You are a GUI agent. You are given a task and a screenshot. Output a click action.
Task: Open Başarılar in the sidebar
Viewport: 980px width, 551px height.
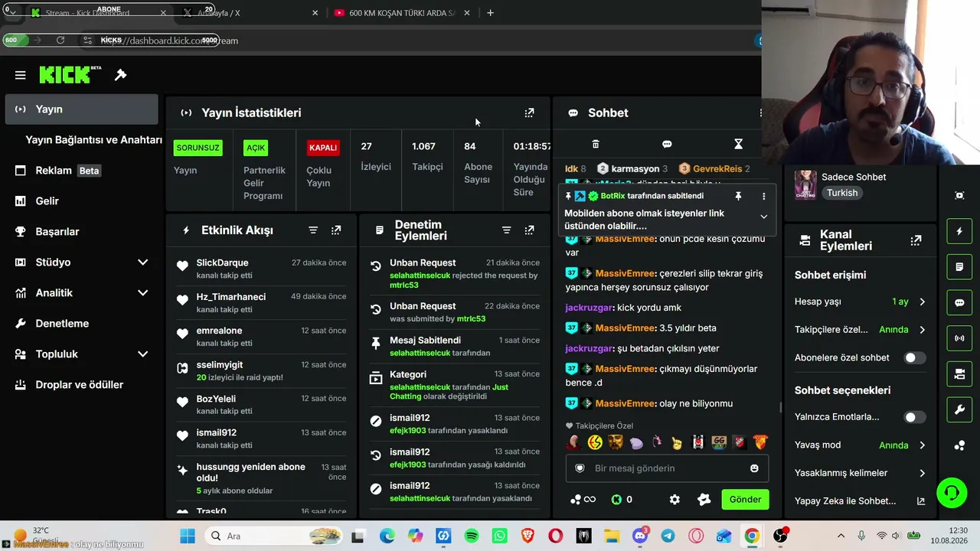[81, 232]
